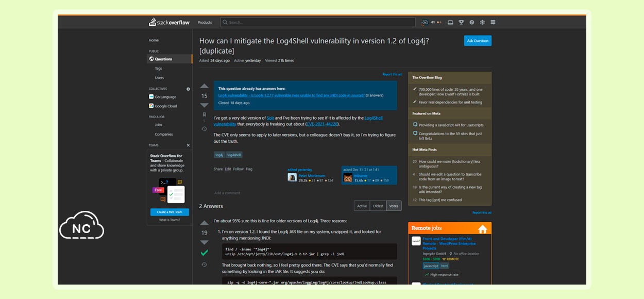This screenshot has height=299, width=644.
Task: Open the user profile avatar in header
Action: (425, 22)
